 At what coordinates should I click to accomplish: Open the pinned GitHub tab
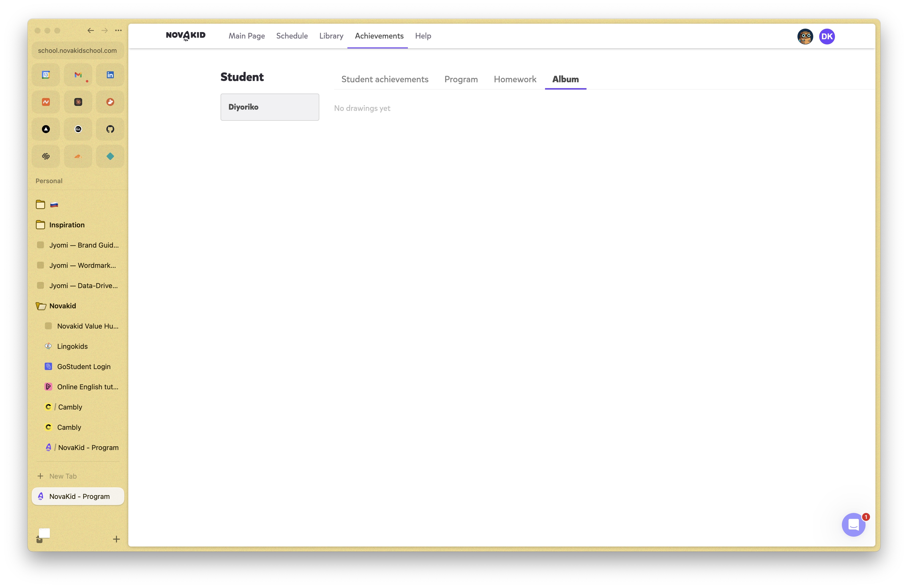[x=110, y=129]
